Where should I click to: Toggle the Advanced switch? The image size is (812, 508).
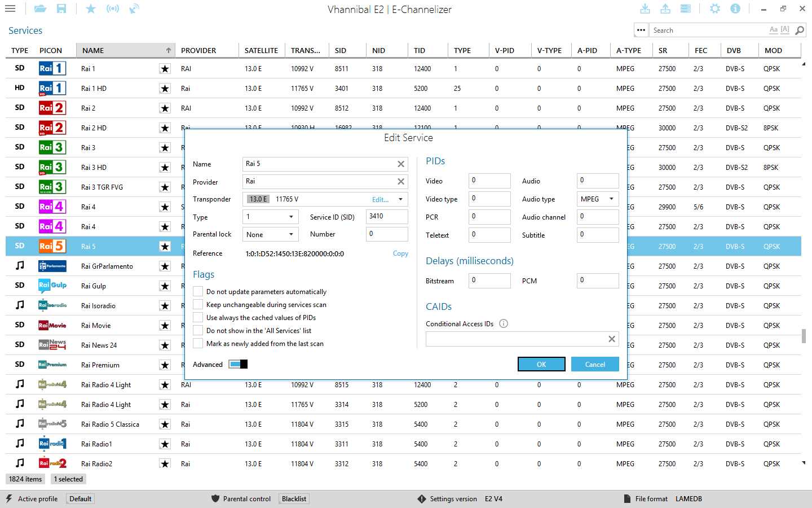238,364
